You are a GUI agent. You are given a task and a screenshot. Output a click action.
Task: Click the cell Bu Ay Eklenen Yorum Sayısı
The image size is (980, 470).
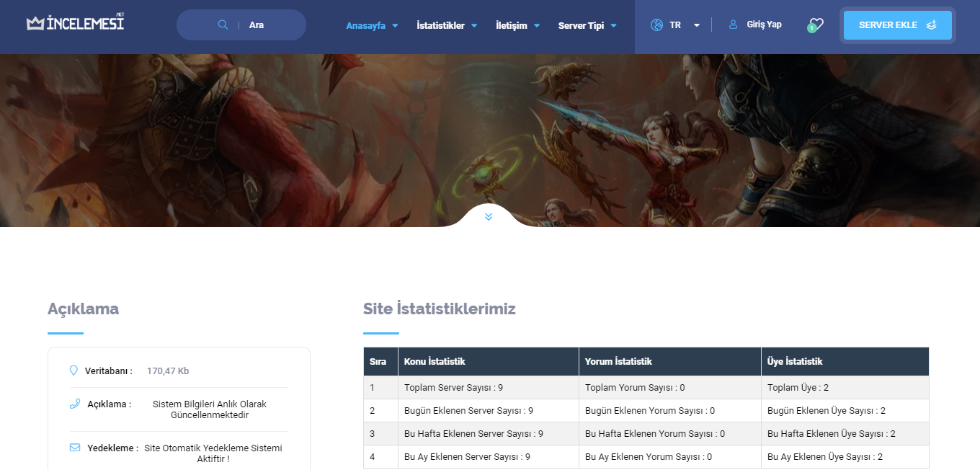(x=670, y=456)
